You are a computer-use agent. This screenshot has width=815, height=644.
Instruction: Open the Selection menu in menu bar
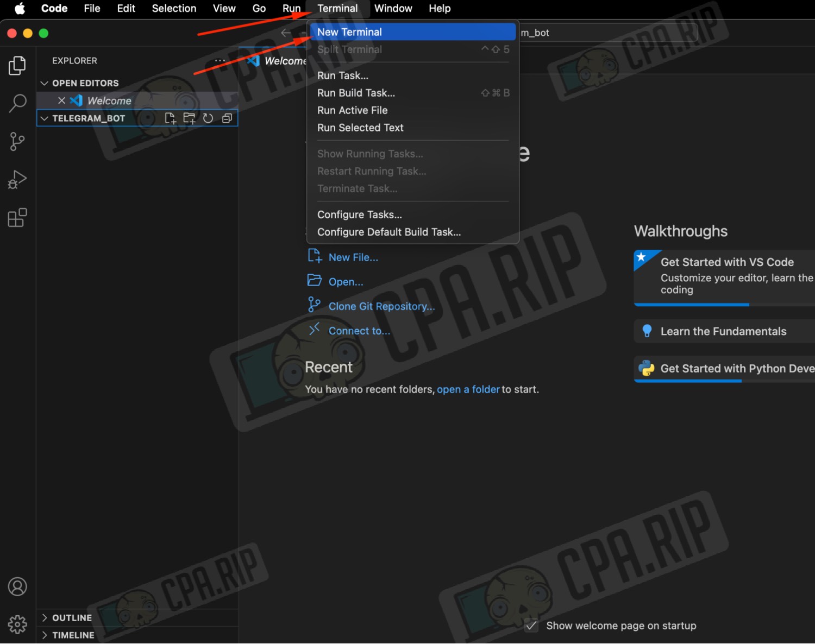(174, 9)
